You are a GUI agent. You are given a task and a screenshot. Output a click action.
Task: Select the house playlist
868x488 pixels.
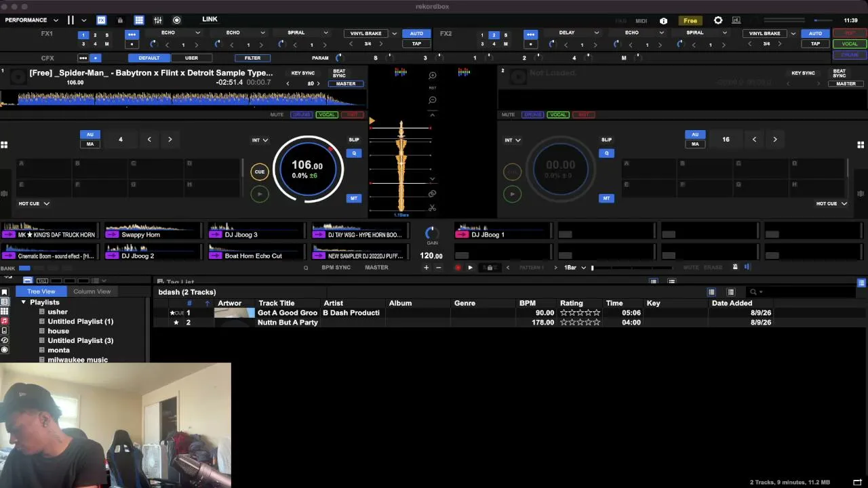coord(58,331)
